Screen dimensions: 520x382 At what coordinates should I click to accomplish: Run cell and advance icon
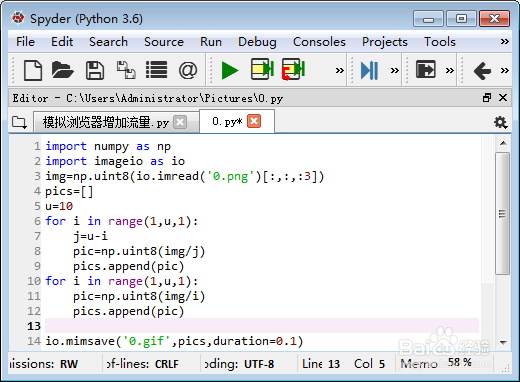[x=293, y=69]
